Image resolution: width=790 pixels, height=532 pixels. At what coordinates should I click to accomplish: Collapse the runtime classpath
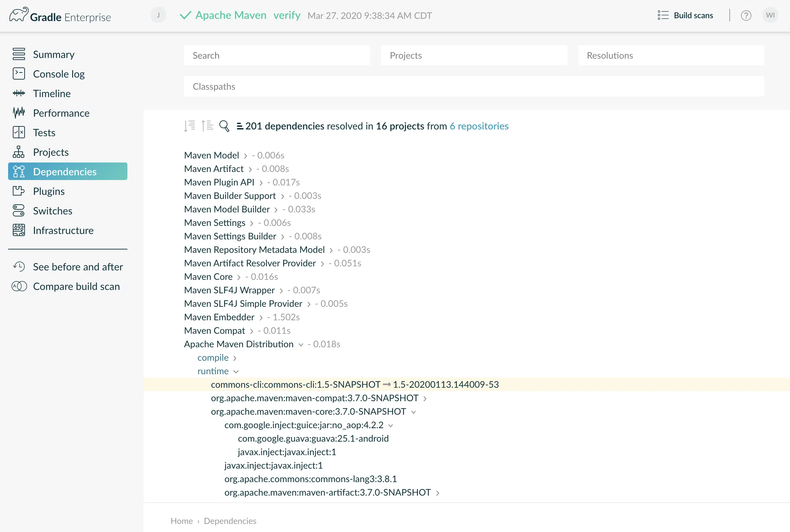[236, 372]
